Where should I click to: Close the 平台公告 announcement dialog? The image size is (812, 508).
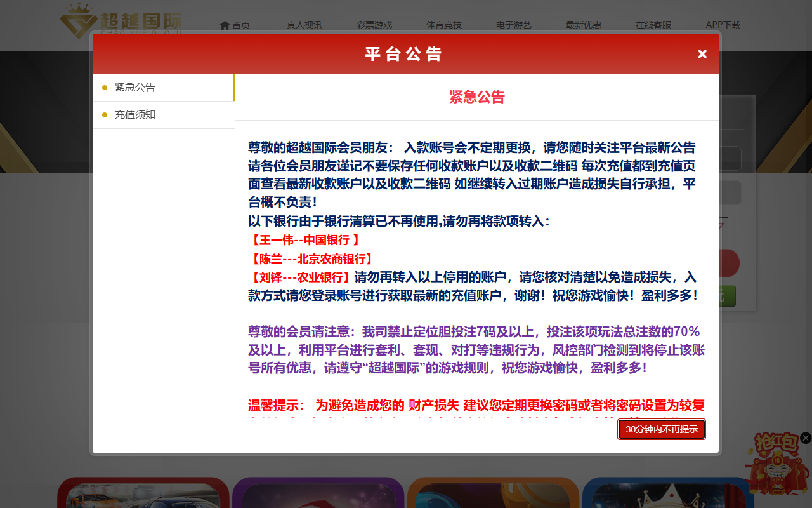click(702, 54)
